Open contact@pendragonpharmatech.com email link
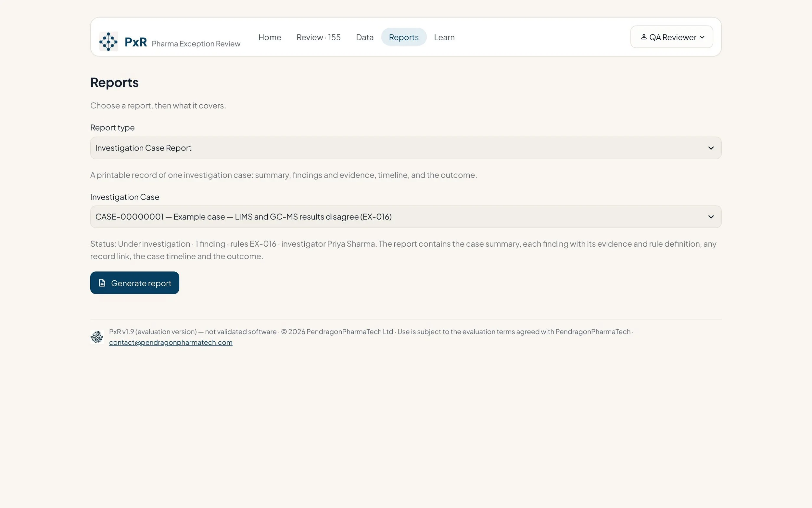The height and width of the screenshot is (508, 812). [171, 342]
